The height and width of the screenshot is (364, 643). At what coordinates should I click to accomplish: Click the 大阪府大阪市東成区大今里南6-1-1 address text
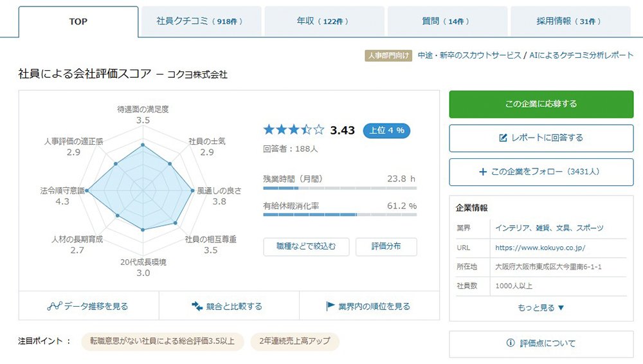(548, 267)
